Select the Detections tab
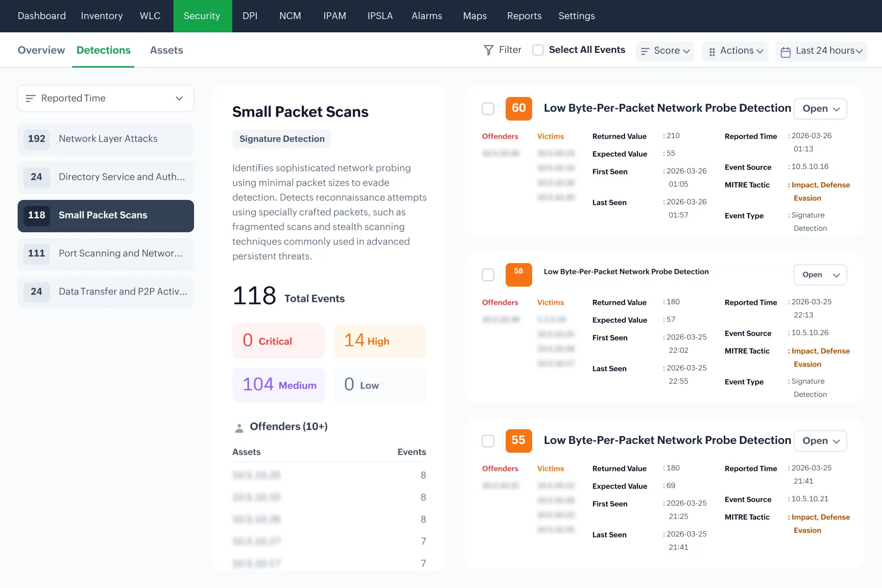 tap(103, 50)
